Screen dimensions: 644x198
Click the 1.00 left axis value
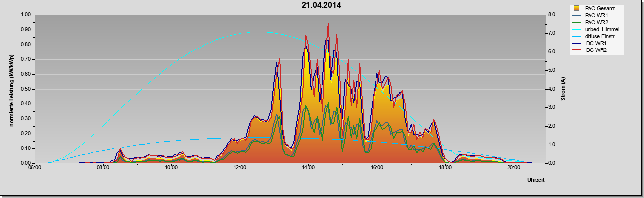26,15
